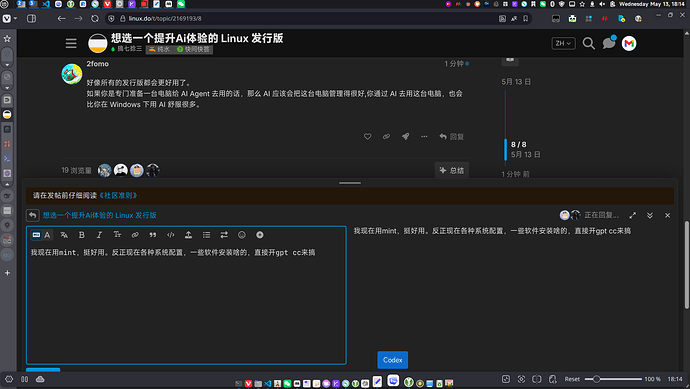Screen dimensions: 690x389
Task: Adjust the page zoom slider
Action: click(613, 379)
